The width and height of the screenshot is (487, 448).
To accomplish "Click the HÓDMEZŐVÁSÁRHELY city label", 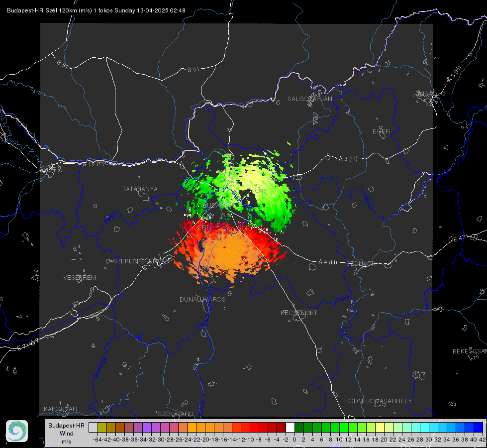I will [378, 401].
